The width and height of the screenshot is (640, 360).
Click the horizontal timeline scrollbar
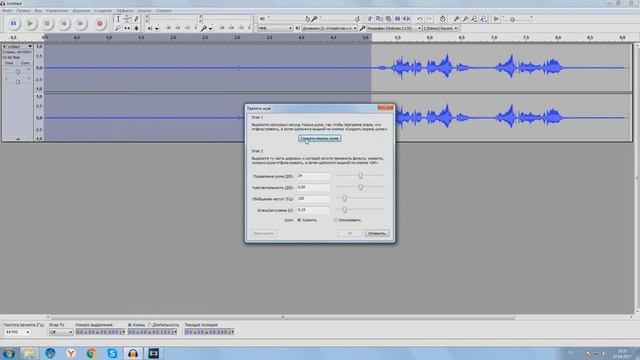[283, 317]
